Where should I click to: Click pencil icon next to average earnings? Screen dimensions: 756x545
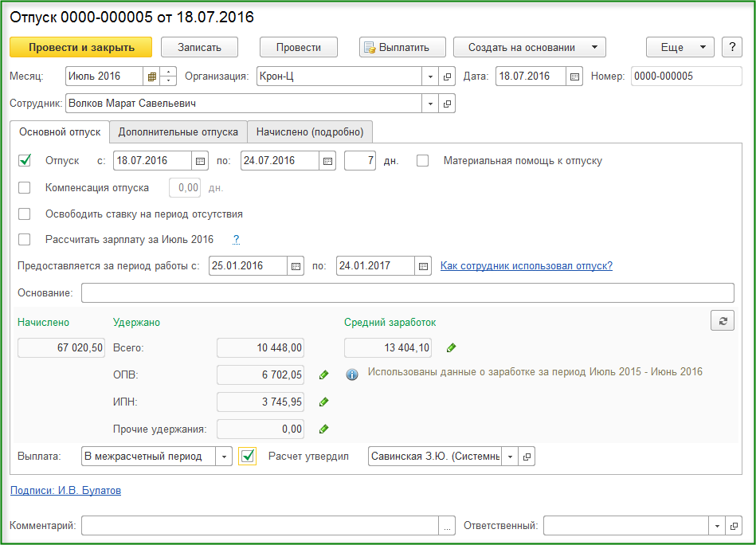[x=452, y=347]
